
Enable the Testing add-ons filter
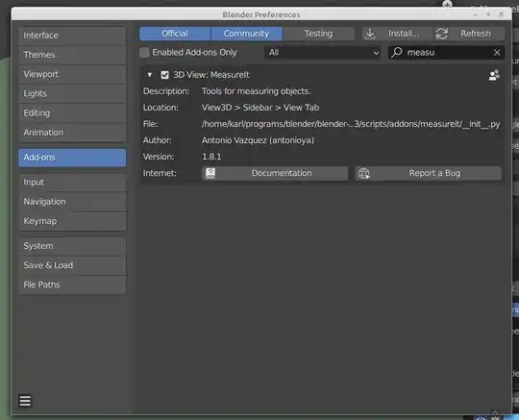[x=318, y=34]
